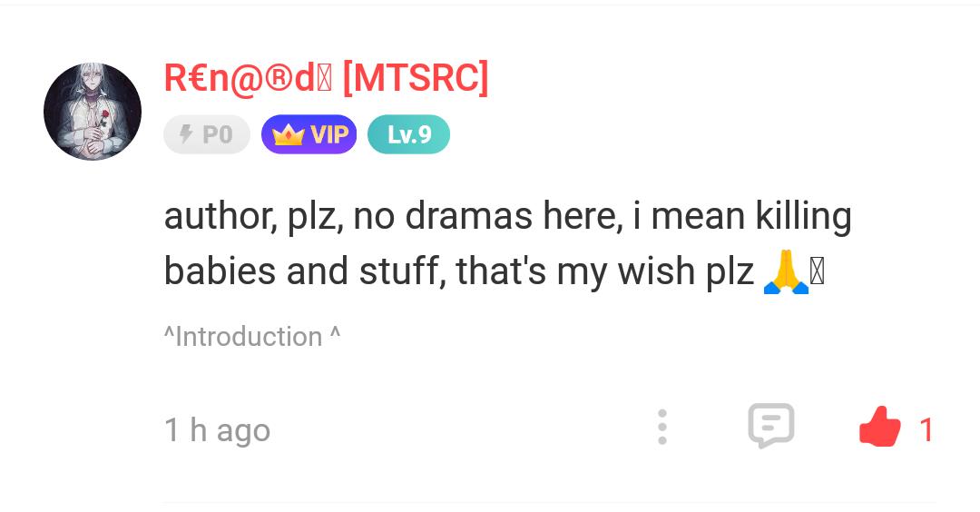Toggle the red thumbs-up like
The image size is (980, 512).
click(x=879, y=428)
